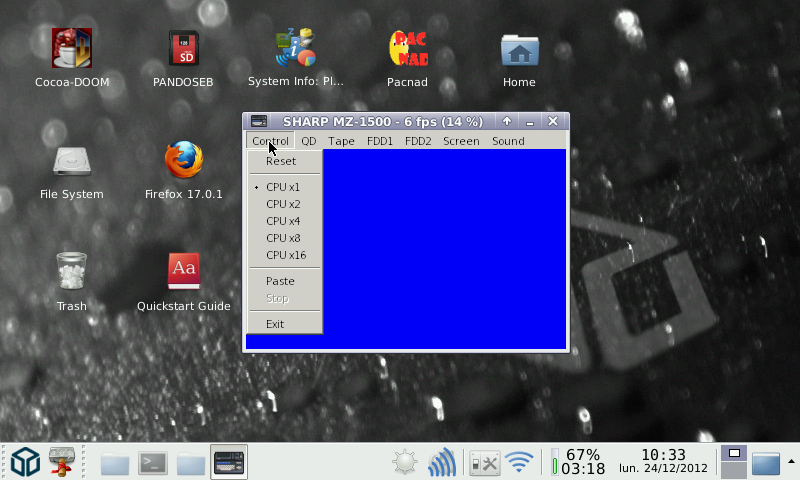This screenshot has width=800, height=480.
Task: Launch Firefox 17.0.1 from desktop
Action: point(184,160)
